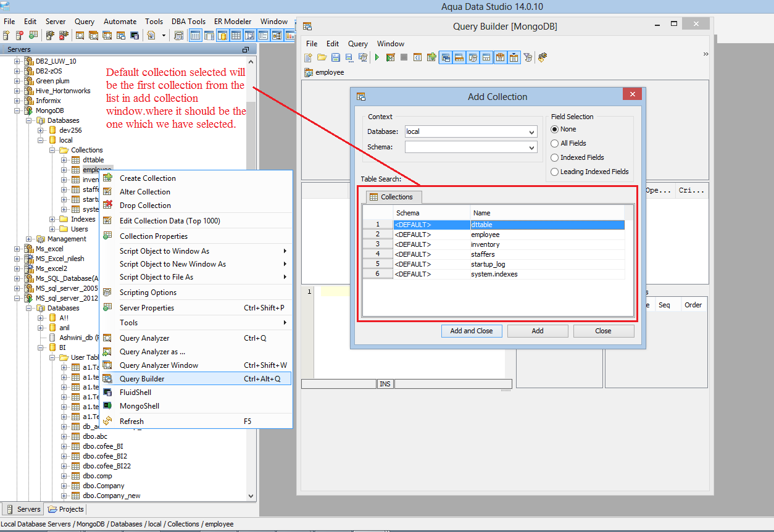The image size is (774, 532).
Task: Toggle cascading windows panel button in Query Builder
Action: click(446, 57)
